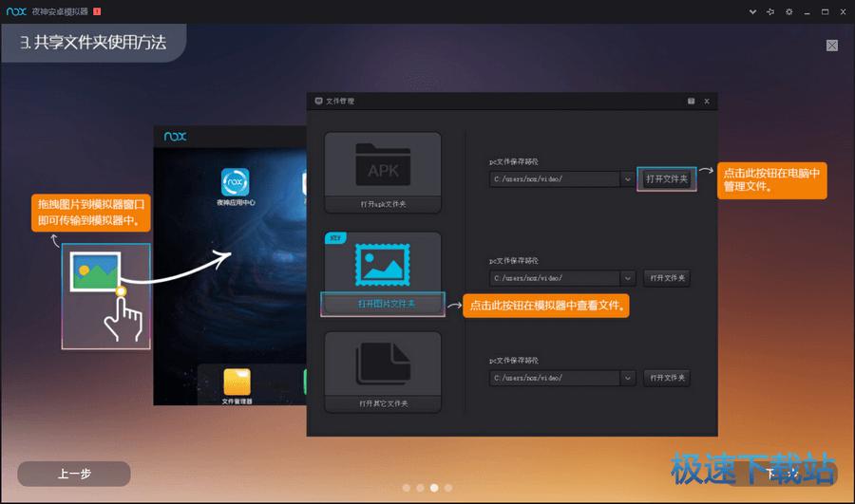Screen dimensions: 855x504
Task: Click the third row 打开文件夹 button
Action: coord(666,378)
